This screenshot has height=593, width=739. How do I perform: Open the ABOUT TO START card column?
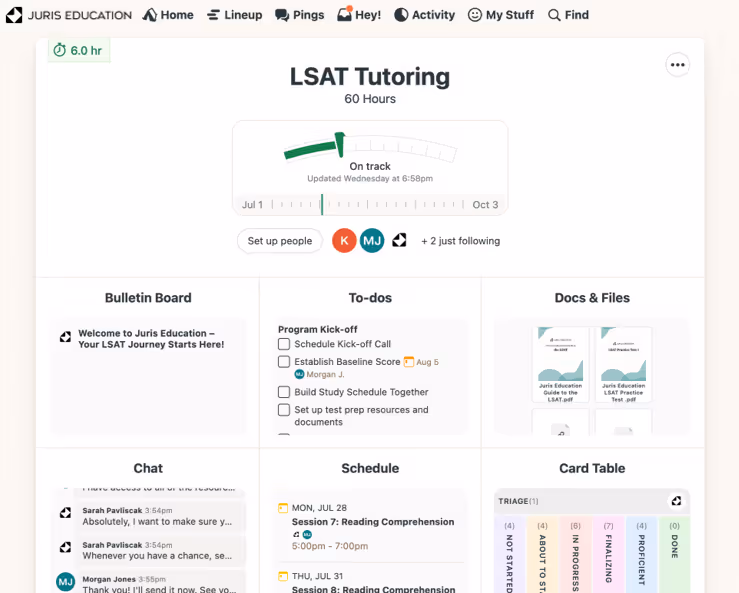(x=542, y=555)
